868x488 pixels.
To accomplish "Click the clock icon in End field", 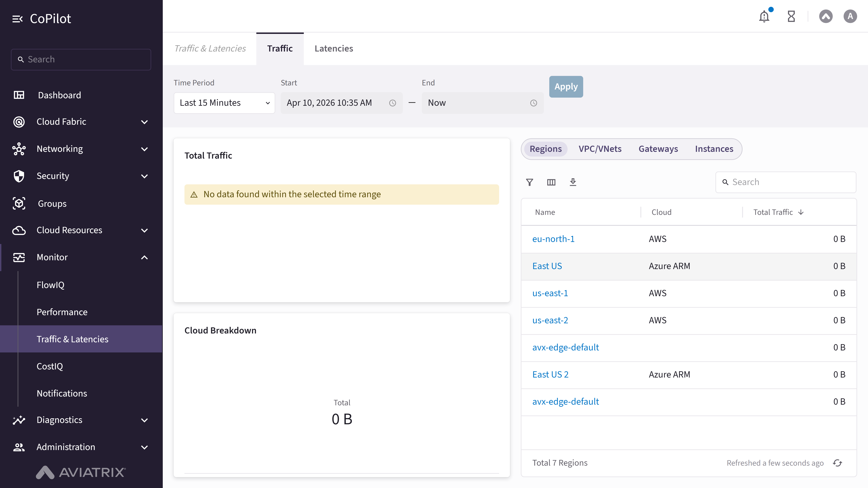I will pos(533,103).
